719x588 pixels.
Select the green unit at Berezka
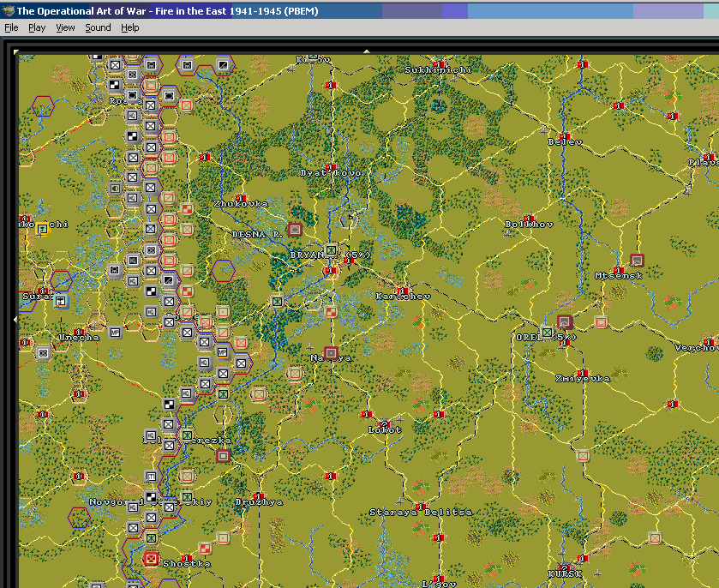point(187,435)
